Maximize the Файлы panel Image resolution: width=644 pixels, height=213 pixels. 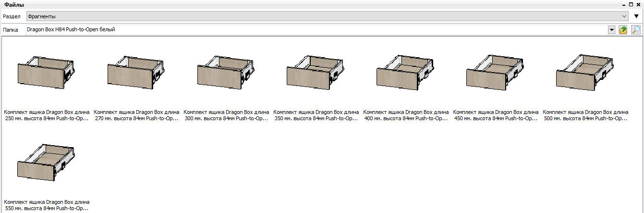(x=631, y=4)
